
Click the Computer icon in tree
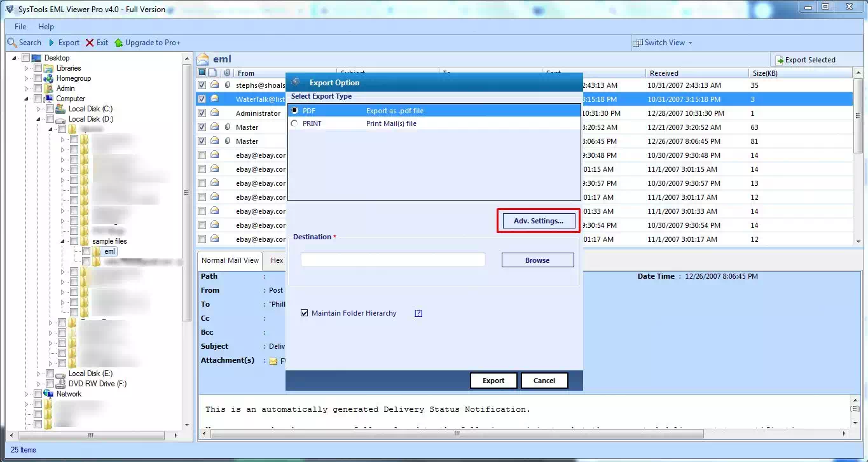49,99
